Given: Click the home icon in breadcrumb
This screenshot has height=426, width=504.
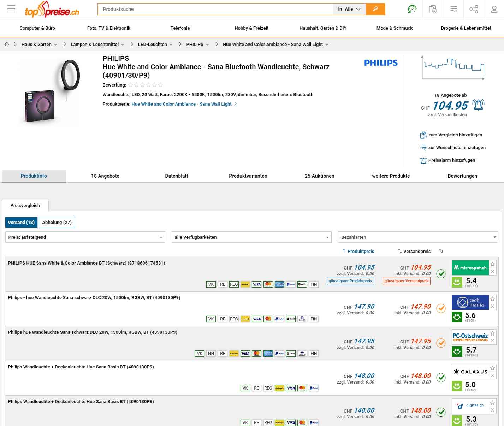Looking at the screenshot, I should pos(7,44).
